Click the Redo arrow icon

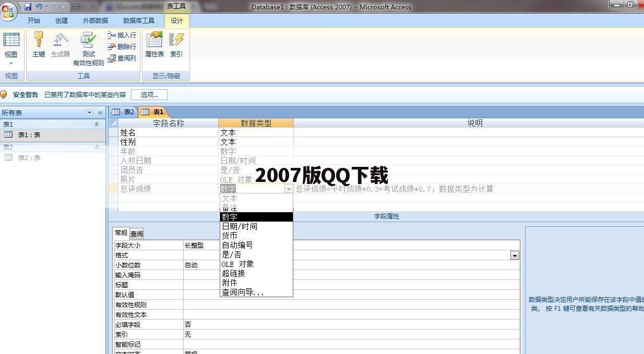pyautogui.click(x=56, y=7)
